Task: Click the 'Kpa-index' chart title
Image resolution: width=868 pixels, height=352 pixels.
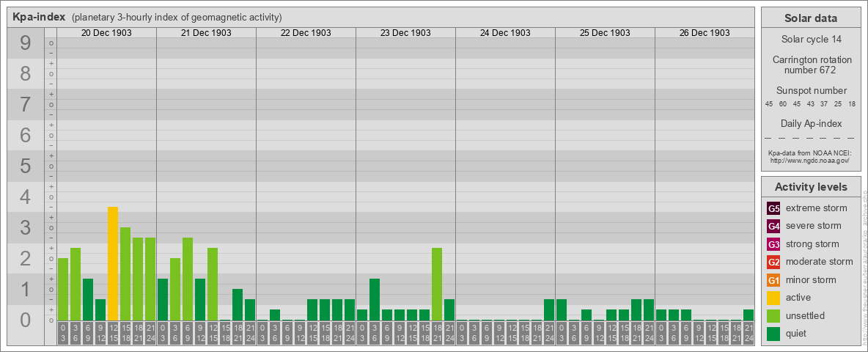Action: (40, 17)
